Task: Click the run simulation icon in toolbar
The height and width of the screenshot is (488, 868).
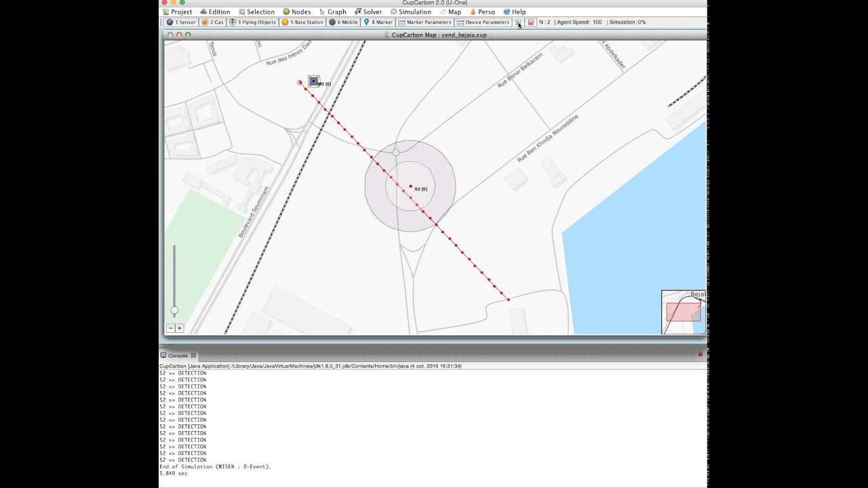Action: tap(517, 22)
